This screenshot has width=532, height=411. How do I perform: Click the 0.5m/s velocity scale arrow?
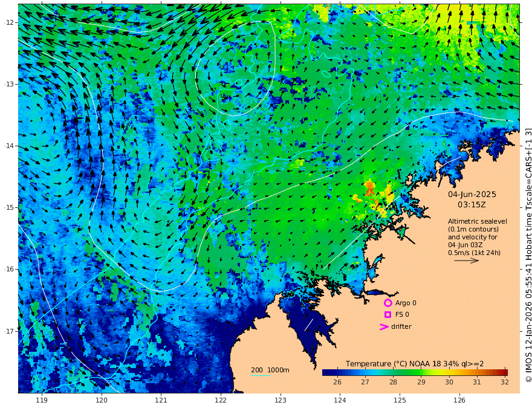coord(467,261)
